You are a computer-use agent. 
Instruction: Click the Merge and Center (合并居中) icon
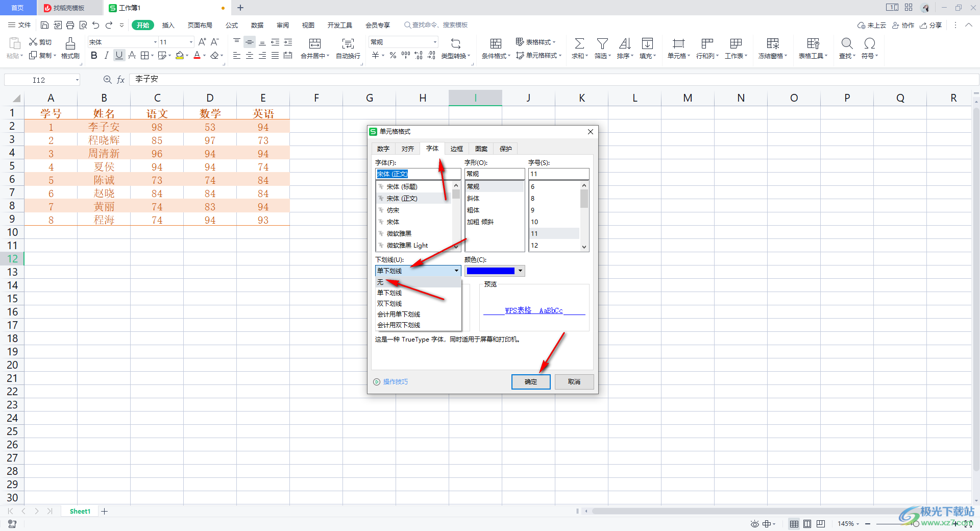click(315, 43)
